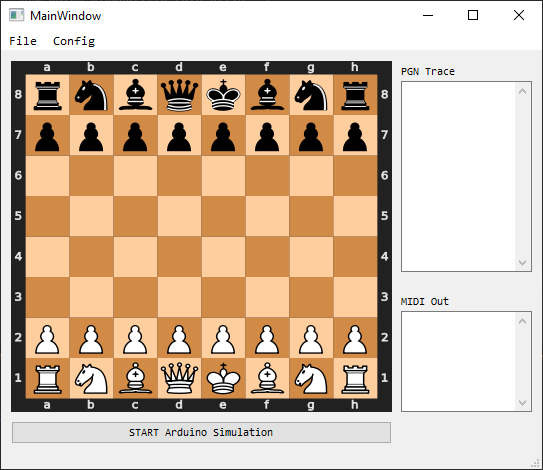Open the File menu

[x=23, y=41]
